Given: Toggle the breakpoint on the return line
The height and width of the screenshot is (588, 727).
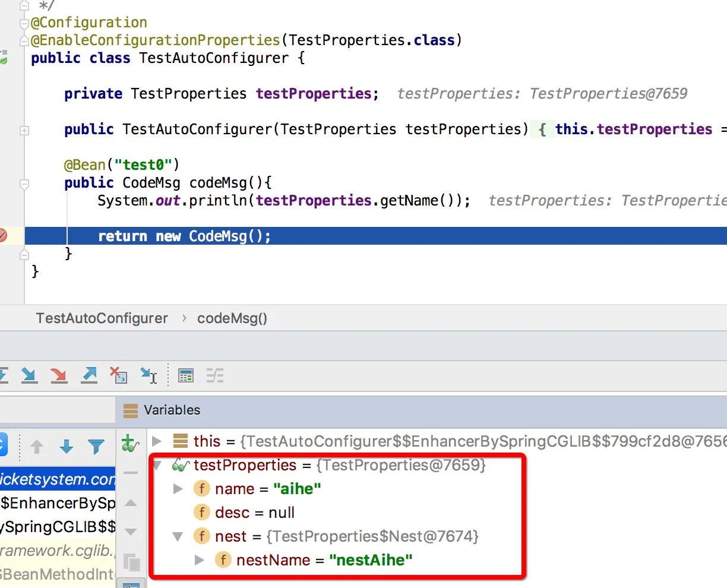Looking at the screenshot, I should point(3,236).
